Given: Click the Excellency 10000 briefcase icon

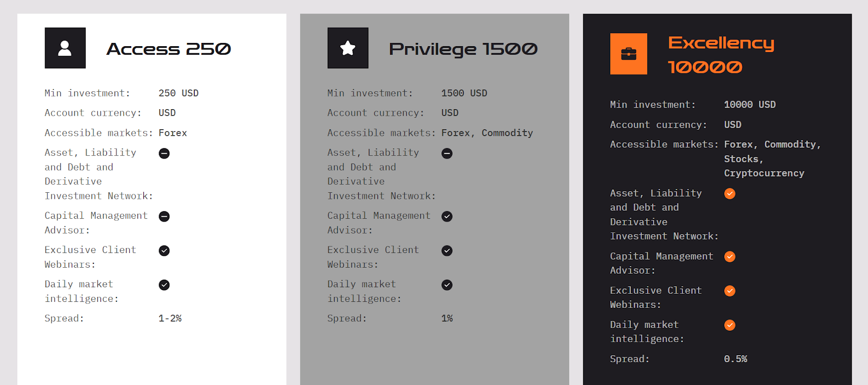Looking at the screenshot, I should coord(629,54).
